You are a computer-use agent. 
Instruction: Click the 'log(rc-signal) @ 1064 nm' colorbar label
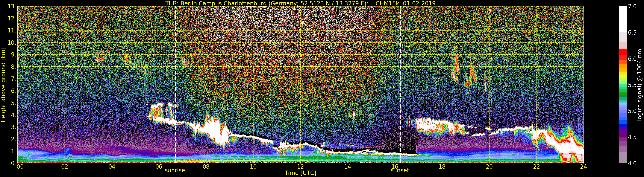(x=640, y=85)
